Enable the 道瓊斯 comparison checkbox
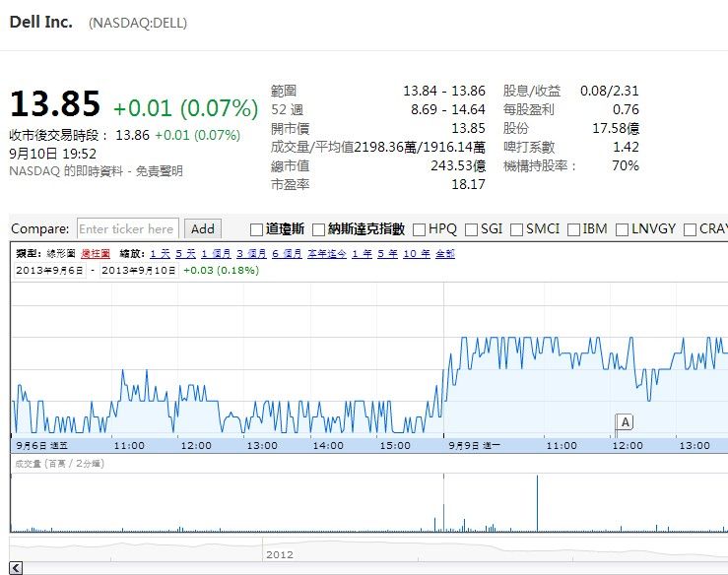 coord(256,229)
